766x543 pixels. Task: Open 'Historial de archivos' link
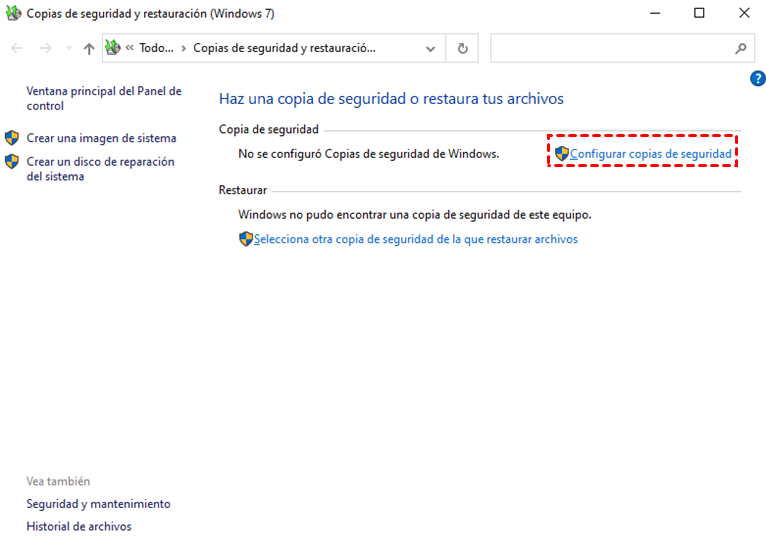click(79, 526)
